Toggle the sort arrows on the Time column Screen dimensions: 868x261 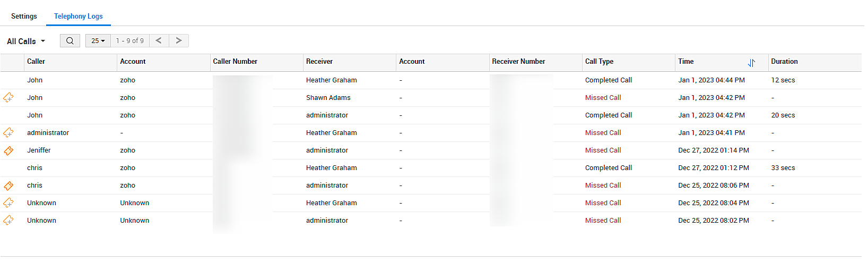click(x=751, y=63)
